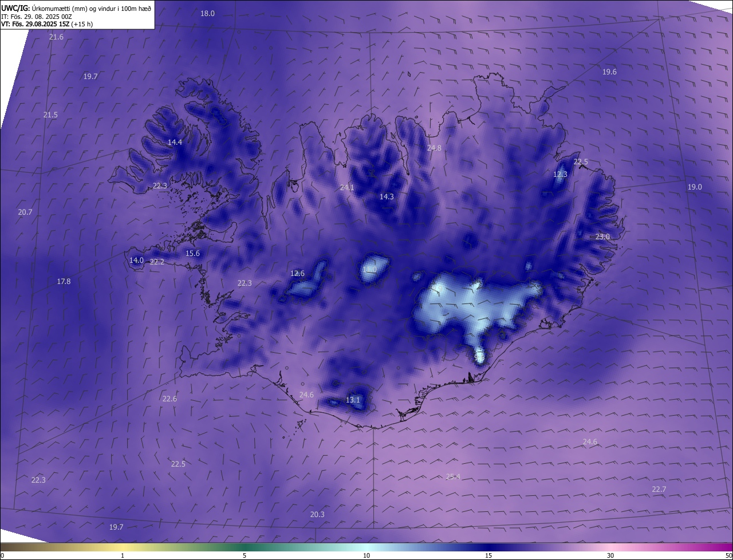Viewport: 733px width, 560px height.
Task: Click the 12.3 value label
Action: pyautogui.click(x=560, y=174)
